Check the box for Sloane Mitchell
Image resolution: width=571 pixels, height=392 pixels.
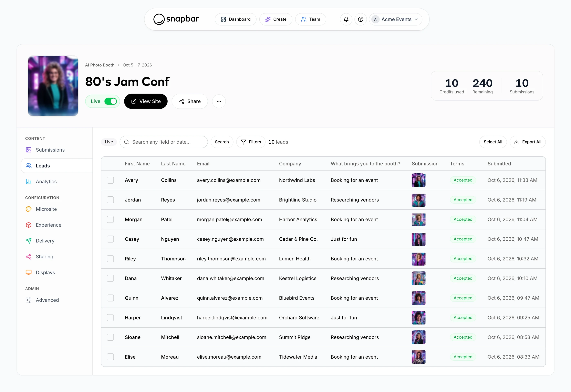[110, 337]
